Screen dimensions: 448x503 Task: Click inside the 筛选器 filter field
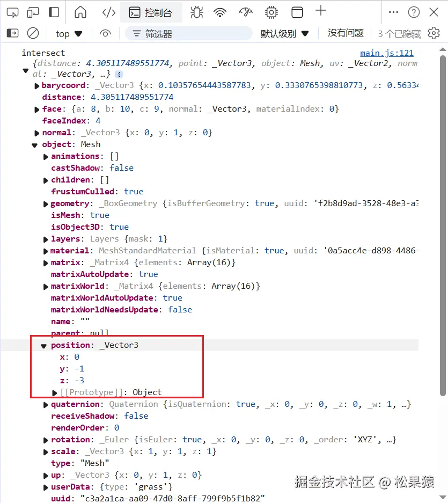(188, 33)
